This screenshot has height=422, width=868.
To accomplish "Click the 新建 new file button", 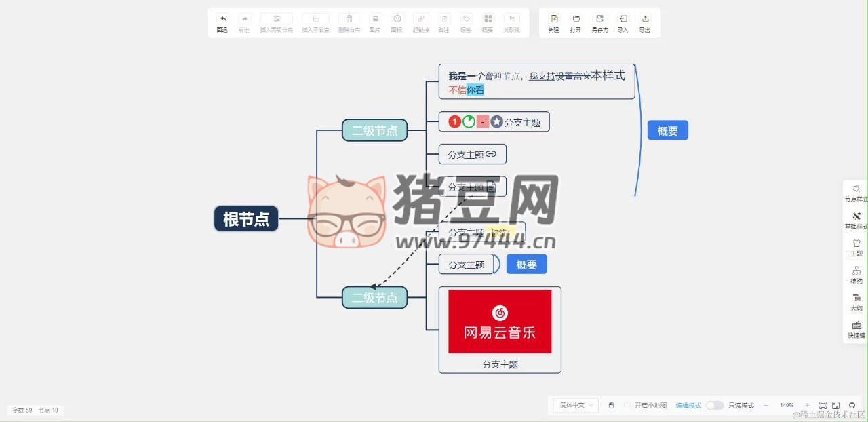I will (x=553, y=22).
